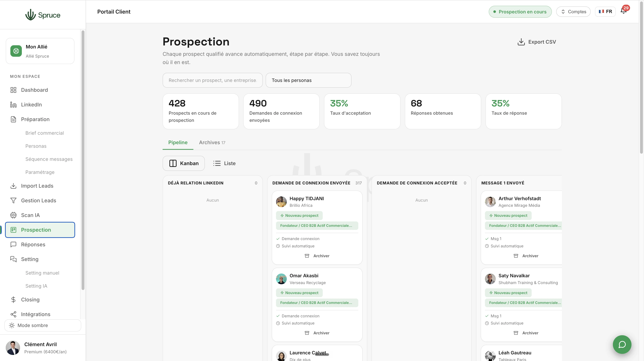Click Omar Akasbi's avatar
Image resolution: width=644 pixels, height=361 pixels.
tap(281, 279)
